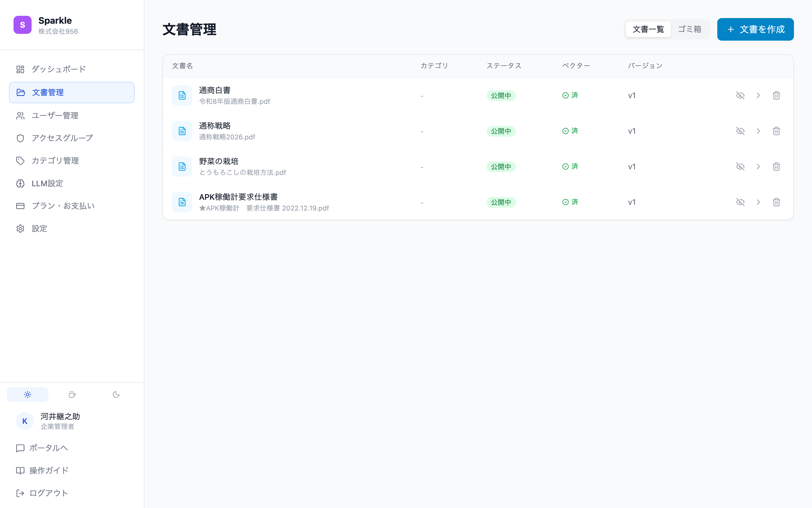Click the user name 河井継之助

click(60, 417)
